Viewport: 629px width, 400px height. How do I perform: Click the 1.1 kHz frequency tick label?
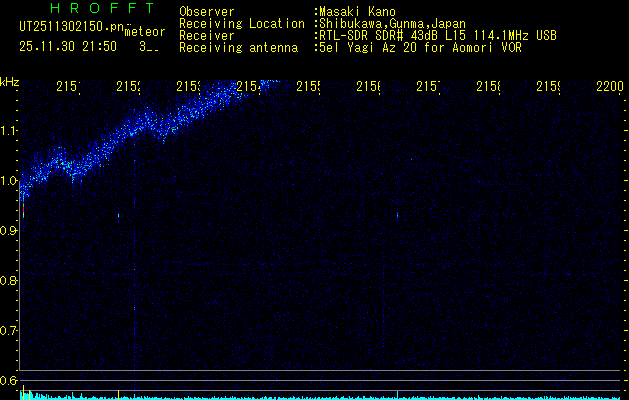(9, 130)
